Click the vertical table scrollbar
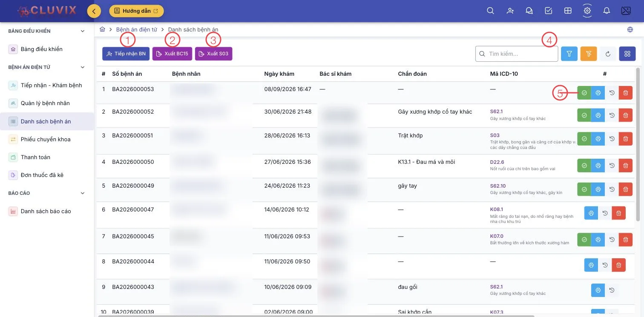Screen dimensions: 644x317 pos(638,145)
